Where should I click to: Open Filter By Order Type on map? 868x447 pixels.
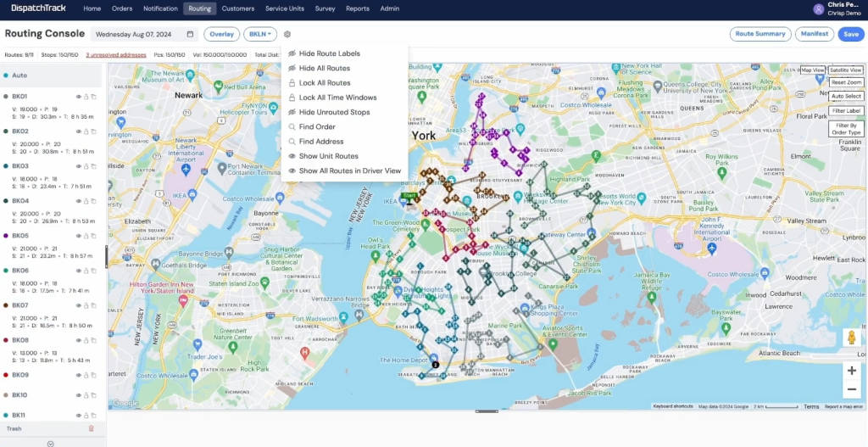pyautogui.click(x=847, y=129)
